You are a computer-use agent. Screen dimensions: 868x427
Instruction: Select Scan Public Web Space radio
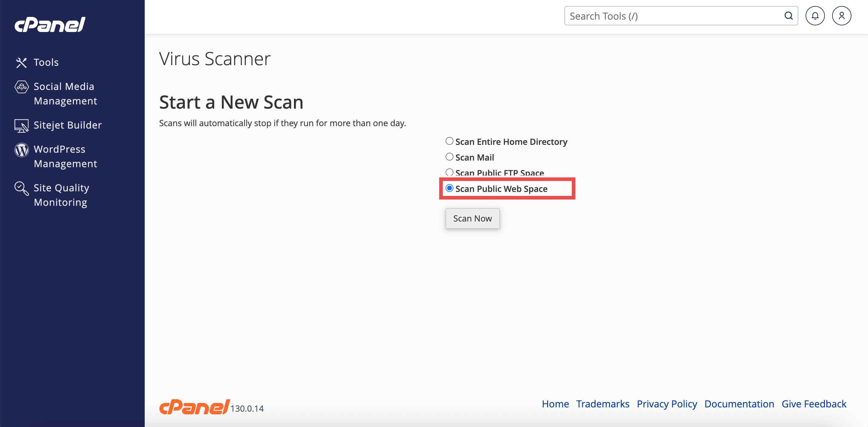[449, 188]
